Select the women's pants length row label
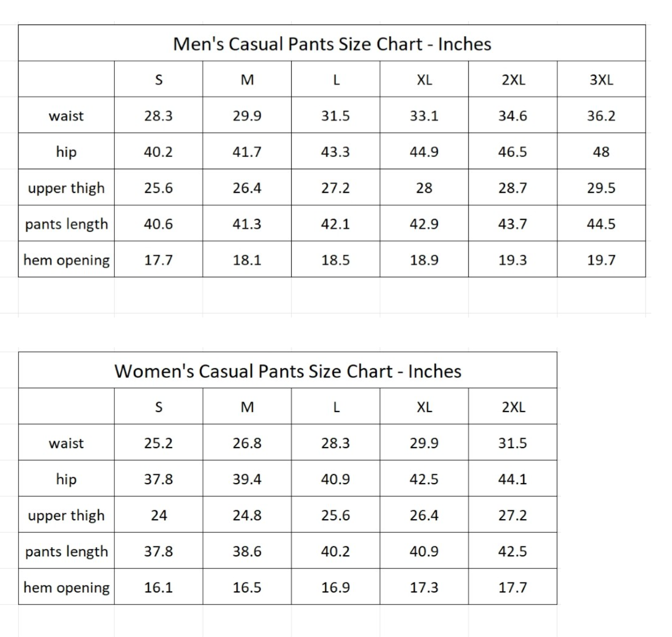The width and height of the screenshot is (672, 637). [66, 551]
